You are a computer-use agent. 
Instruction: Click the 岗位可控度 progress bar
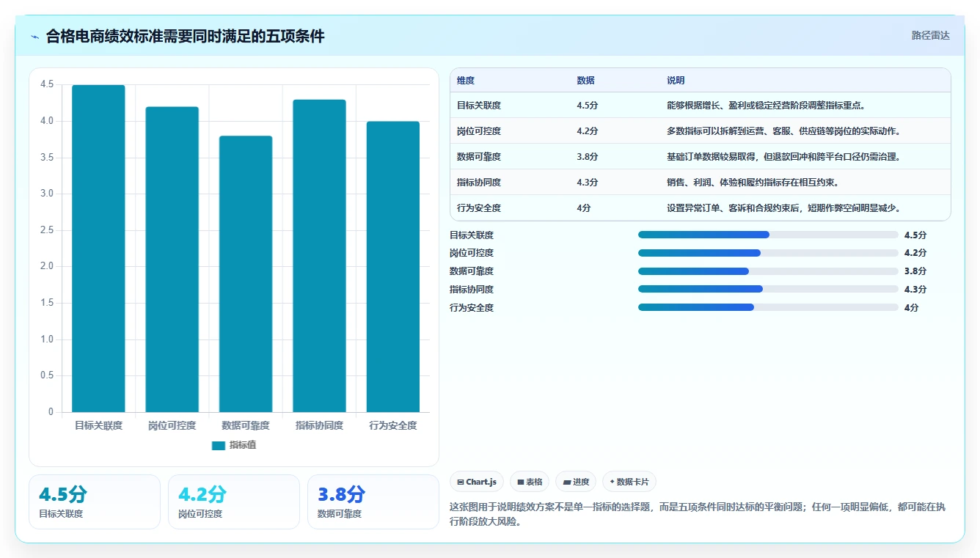point(768,253)
